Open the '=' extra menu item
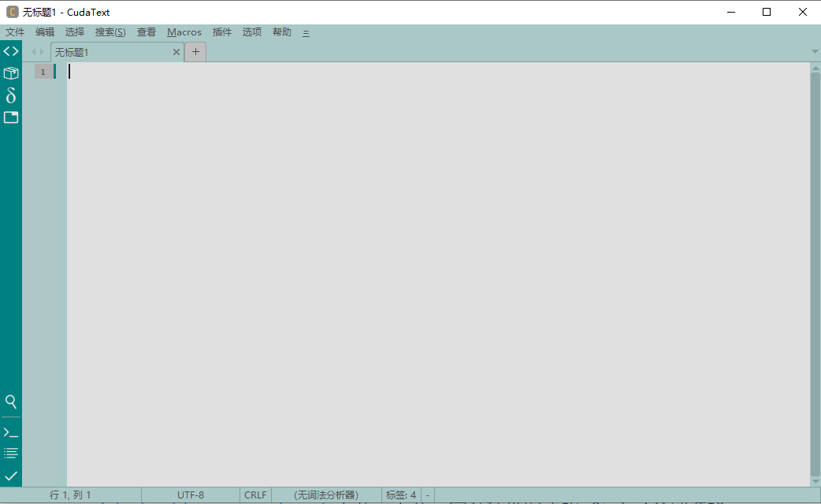821x504 pixels. [x=306, y=32]
